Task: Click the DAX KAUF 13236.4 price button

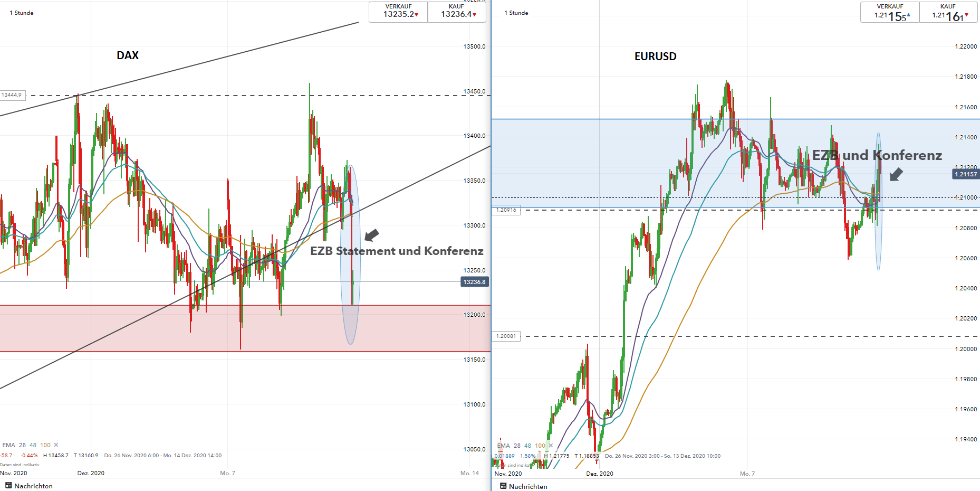Action: coord(456,12)
